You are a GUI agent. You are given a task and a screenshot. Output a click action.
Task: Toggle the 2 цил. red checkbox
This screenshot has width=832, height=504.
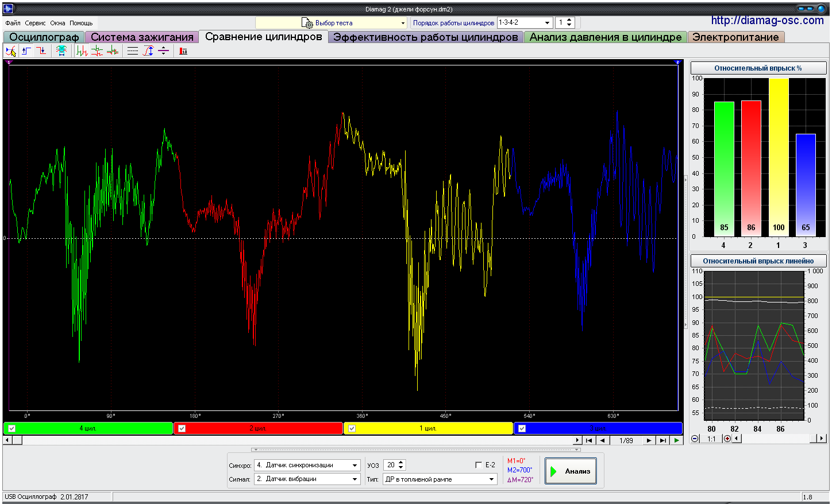point(182,428)
